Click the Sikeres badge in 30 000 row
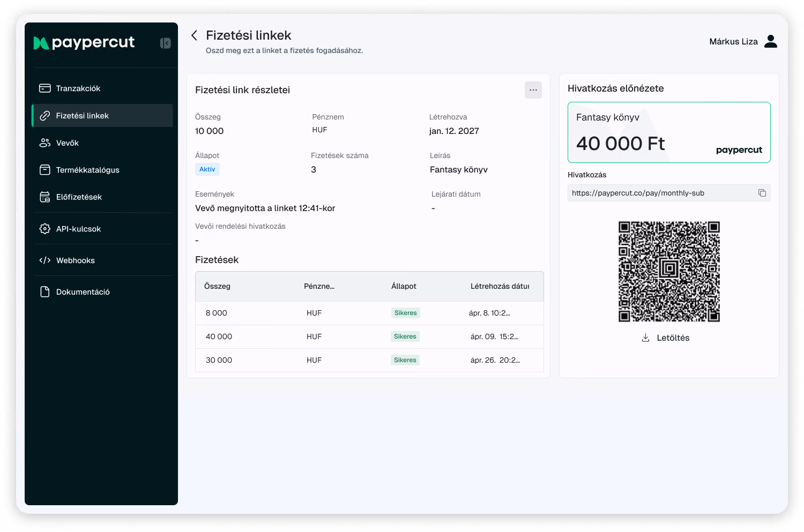This screenshot has width=804, height=532. click(x=405, y=360)
